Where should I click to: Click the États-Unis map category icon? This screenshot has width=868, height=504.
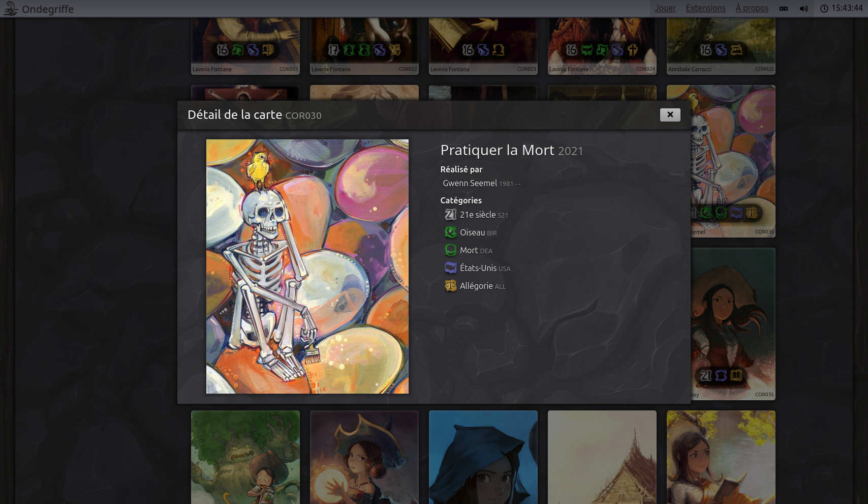[x=450, y=268]
